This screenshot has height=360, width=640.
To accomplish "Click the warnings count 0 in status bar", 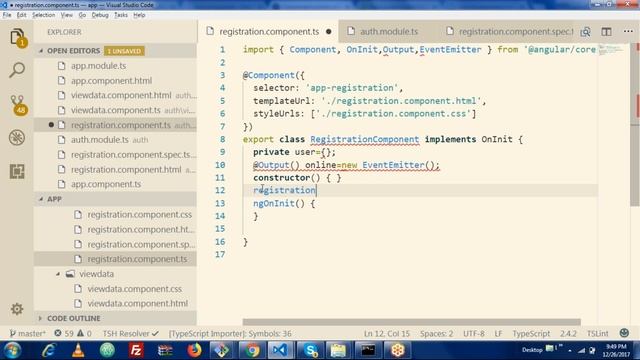I will tap(84, 333).
